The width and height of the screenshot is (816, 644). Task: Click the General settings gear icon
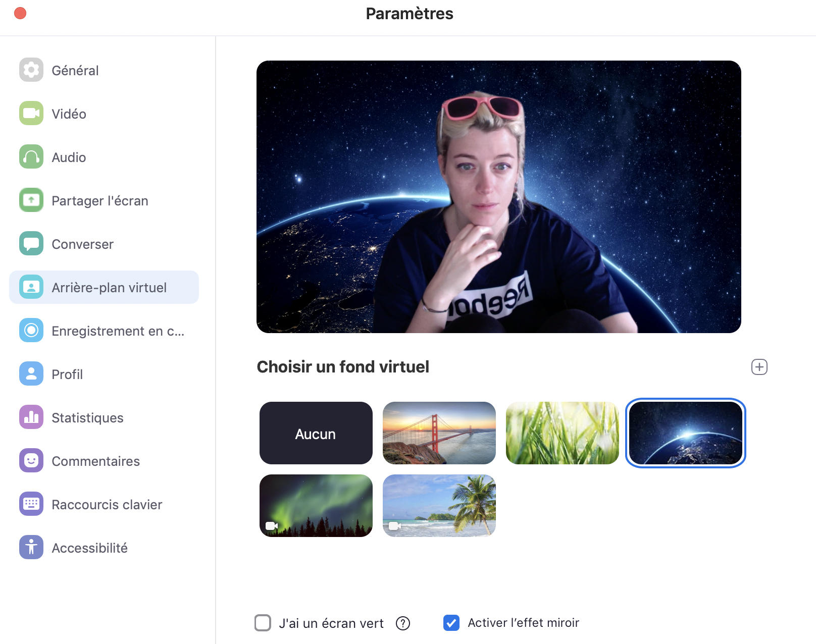(31, 70)
